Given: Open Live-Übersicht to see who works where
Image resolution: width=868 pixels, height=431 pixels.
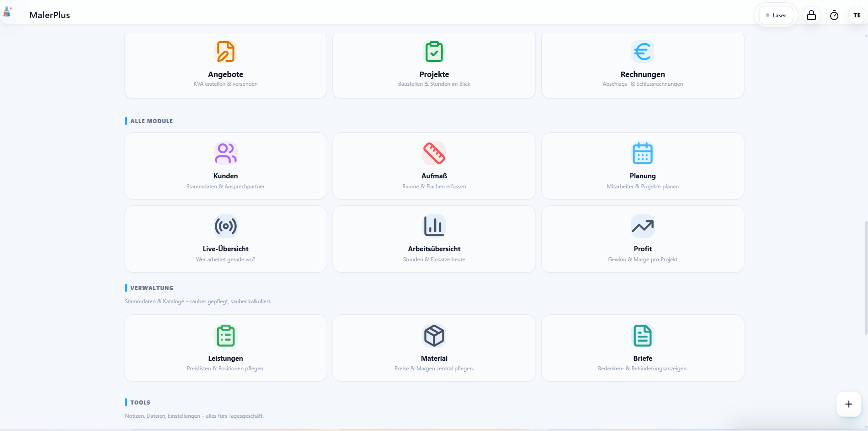Looking at the screenshot, I should coord(225,239).
